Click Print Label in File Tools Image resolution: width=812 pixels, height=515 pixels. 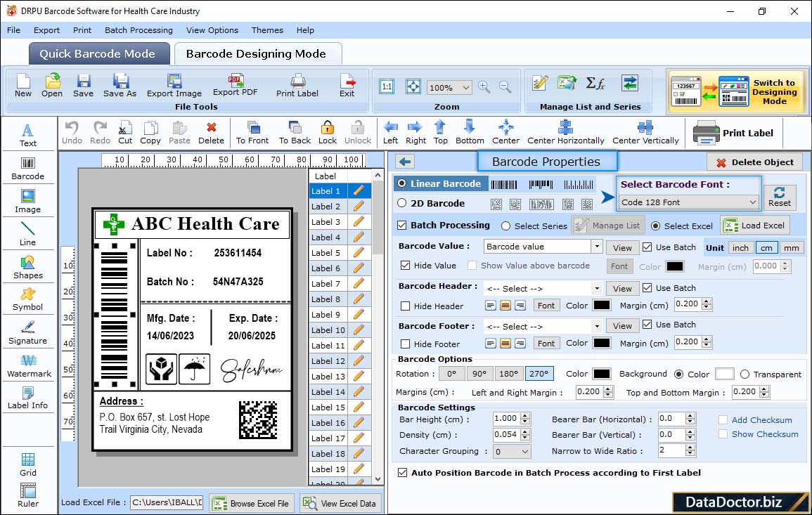(297, 86)
